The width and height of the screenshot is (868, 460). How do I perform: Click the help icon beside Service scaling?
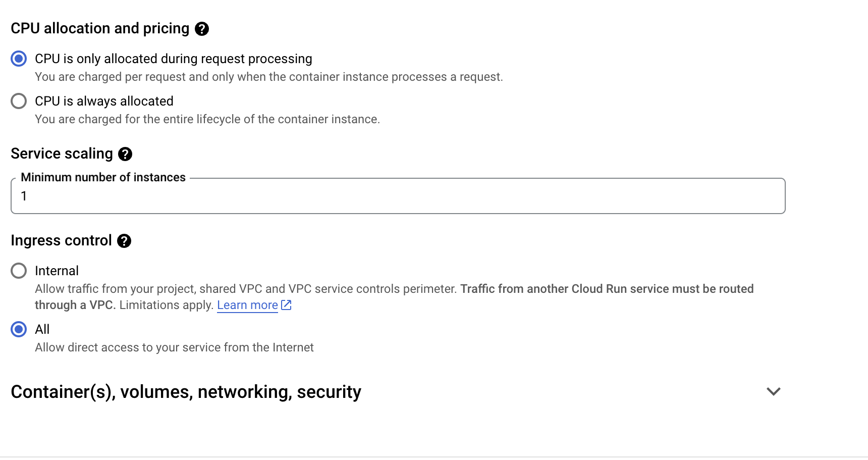pyautogui.click(x=125, y=154)
